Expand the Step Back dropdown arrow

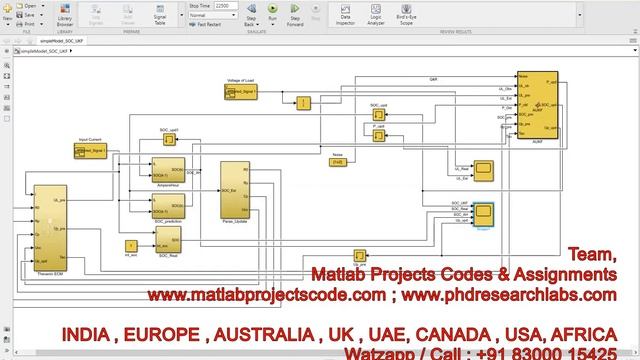pos(257,24)
